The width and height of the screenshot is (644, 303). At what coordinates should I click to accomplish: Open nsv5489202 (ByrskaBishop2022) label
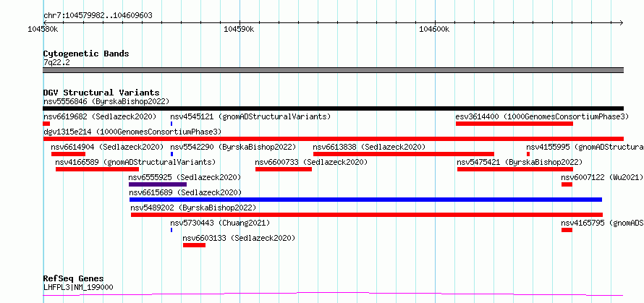click(193, 208)
